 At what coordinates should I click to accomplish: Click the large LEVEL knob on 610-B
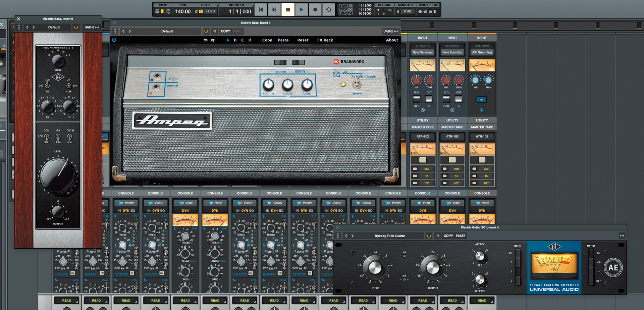pos(58,175)
